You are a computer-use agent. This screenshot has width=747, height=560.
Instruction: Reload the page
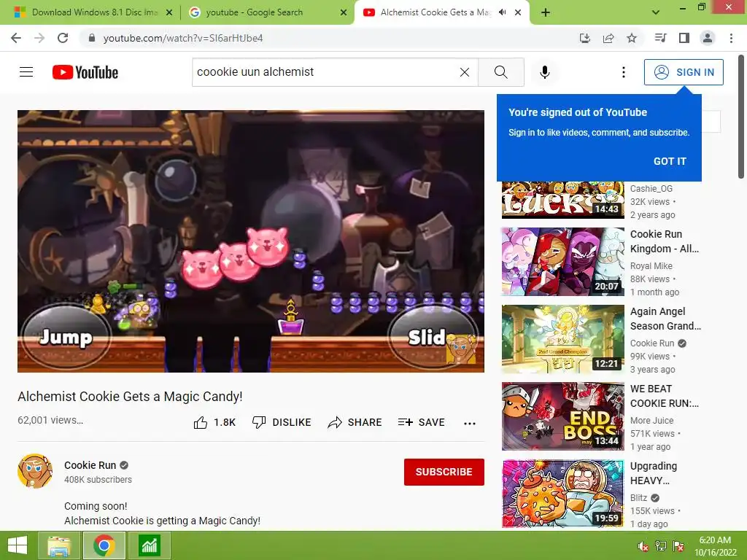[63, 38]
